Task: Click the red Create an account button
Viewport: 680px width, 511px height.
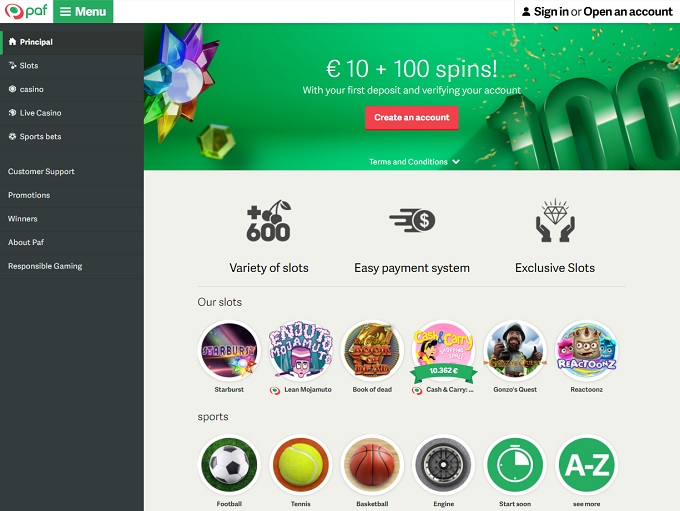Action: pyautogui.click(x=412, y=118)
